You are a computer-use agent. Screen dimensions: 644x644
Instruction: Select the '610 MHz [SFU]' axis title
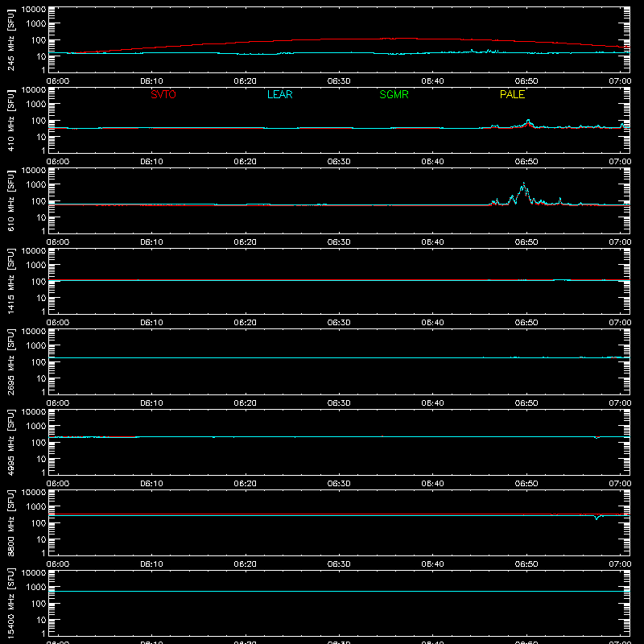tap(10, 200)
